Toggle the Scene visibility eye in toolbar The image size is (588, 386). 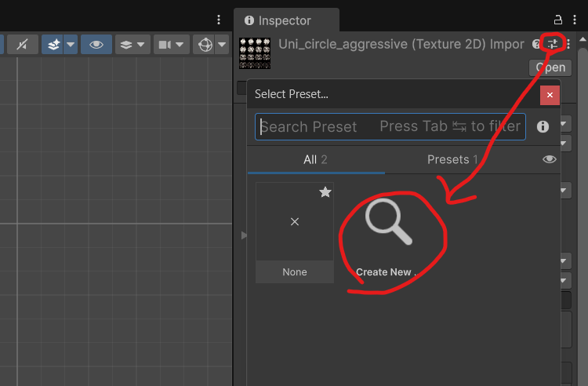coord(96,45)
